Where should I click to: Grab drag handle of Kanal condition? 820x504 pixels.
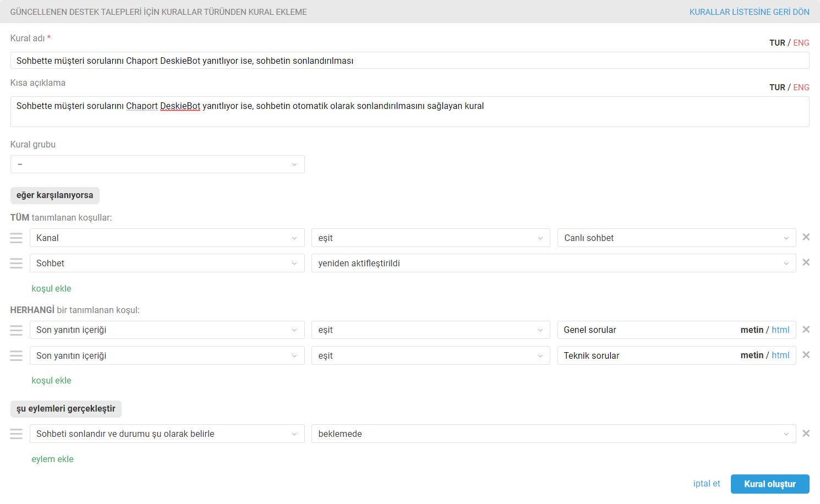coord(17,238)
